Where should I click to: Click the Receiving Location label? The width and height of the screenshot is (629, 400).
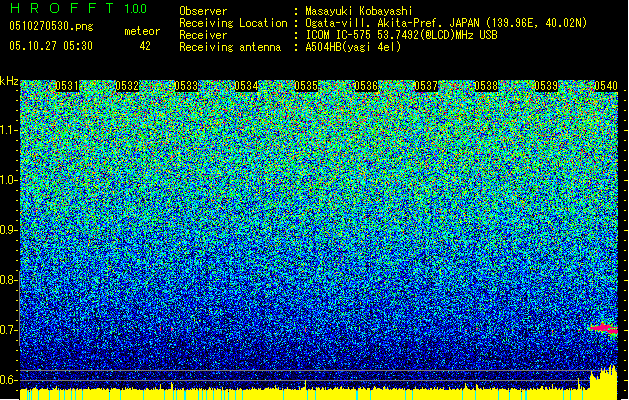pos(233,23)
